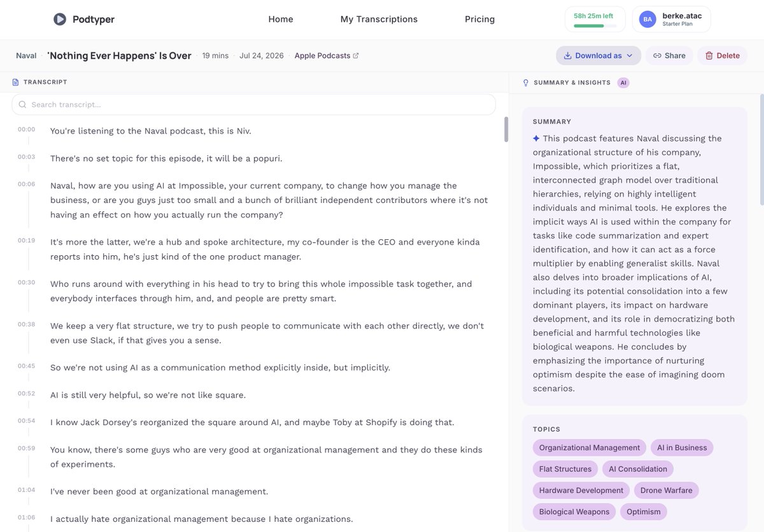Select the Drone Warfare topic tag
764x532 pixels.
click(667, 491)
